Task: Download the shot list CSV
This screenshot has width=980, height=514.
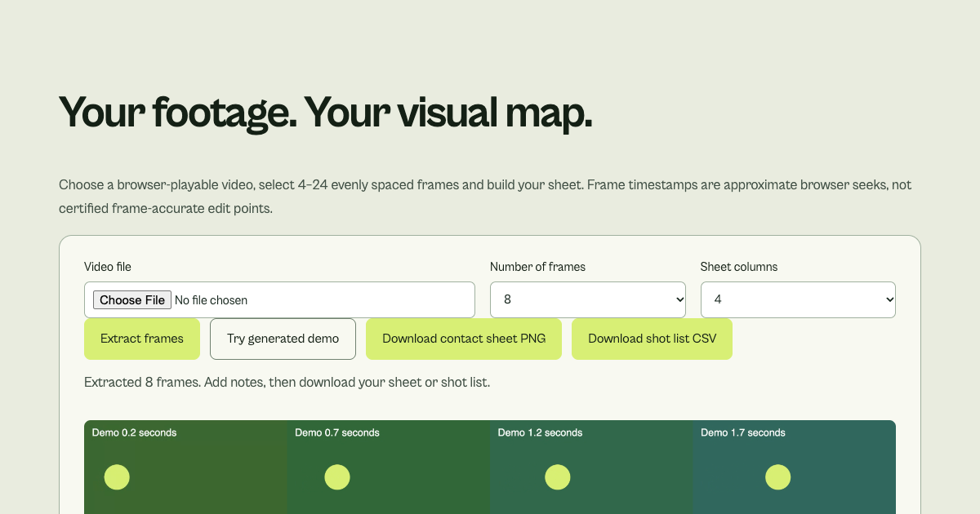Action: coord(652,339)
